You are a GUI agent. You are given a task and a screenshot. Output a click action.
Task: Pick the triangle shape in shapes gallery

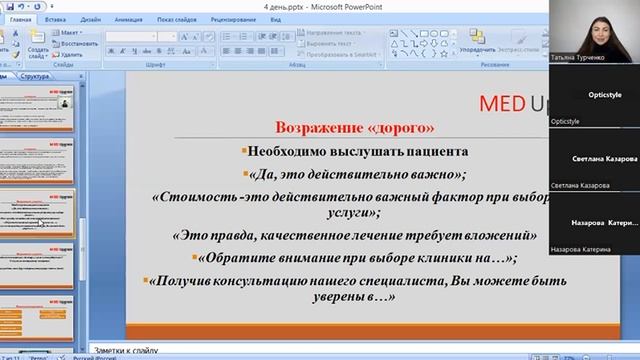(394, 43)
